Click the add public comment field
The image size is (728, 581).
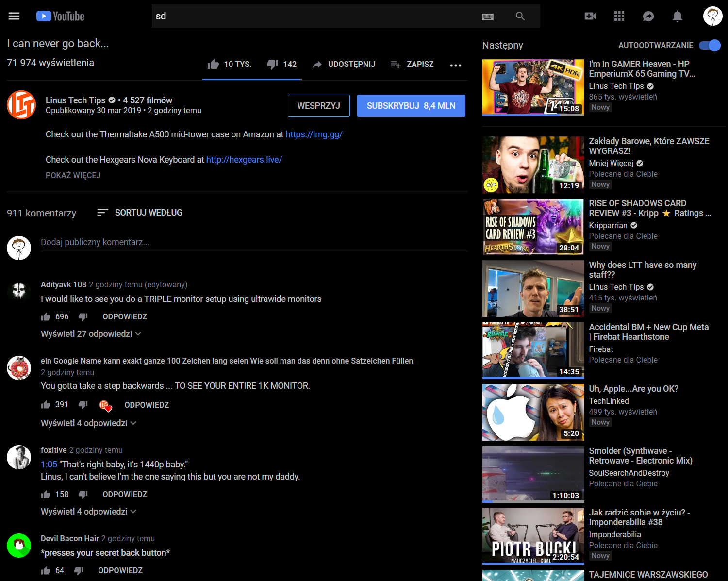[254, 242]
